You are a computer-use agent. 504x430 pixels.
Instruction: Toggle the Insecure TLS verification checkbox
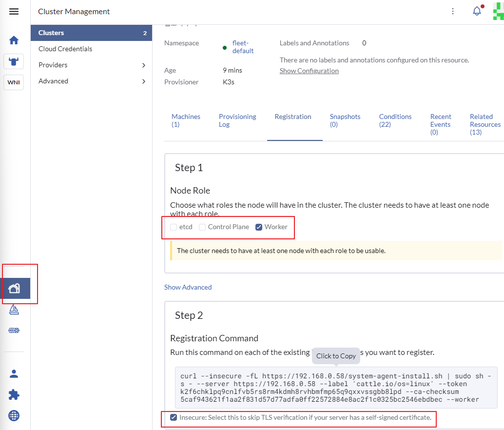pyautogui.click(x=174, y=417)
